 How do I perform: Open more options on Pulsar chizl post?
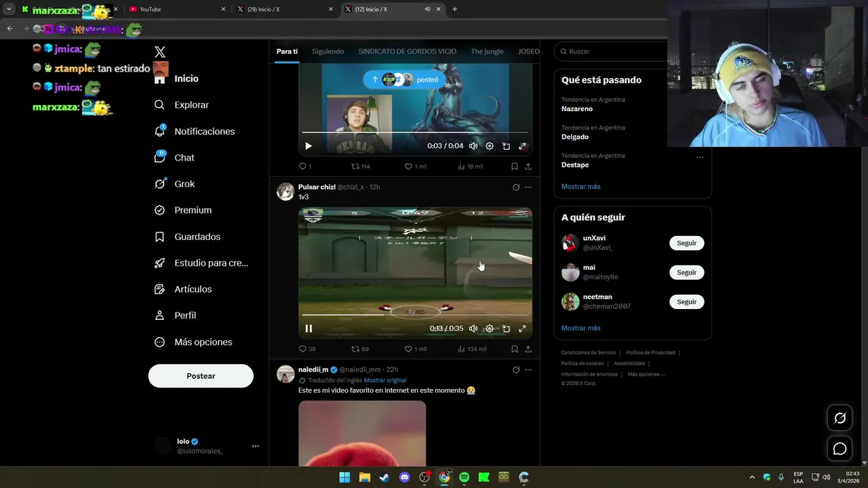click(x=528, y=187)
